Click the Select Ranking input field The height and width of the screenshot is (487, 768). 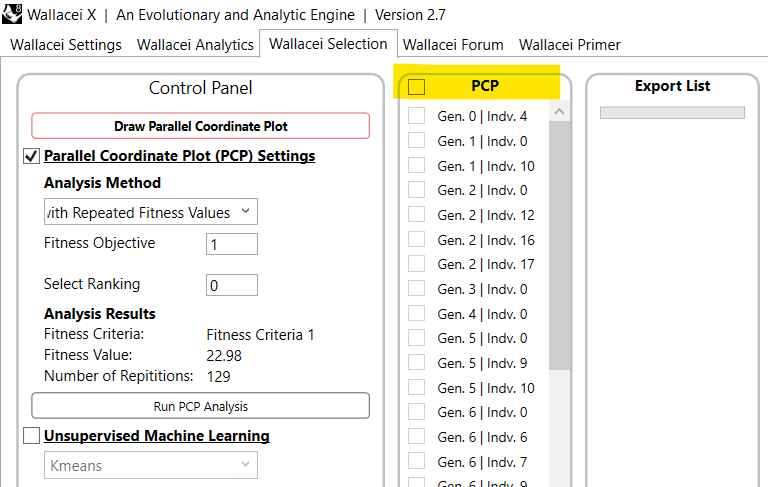[232, 285]
